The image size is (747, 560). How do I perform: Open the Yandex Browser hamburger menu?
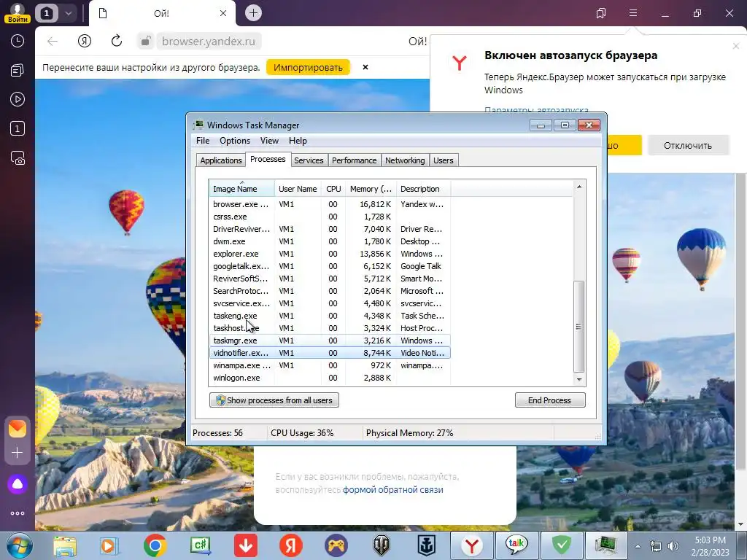(x=633, y=13)
